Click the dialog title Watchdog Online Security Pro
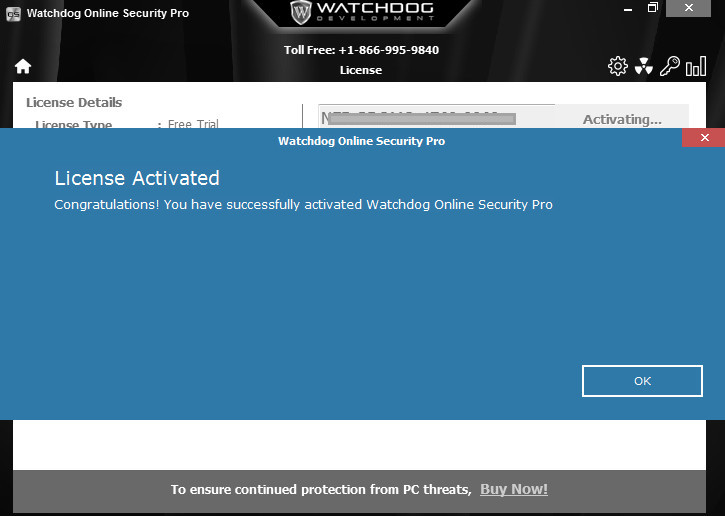Image resolution: width=725 pixels, height=516 pixels. 362,141
